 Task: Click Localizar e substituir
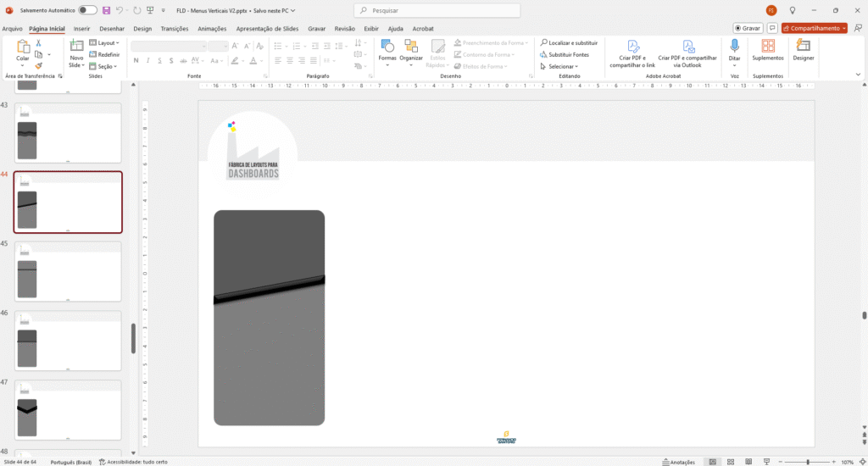569,42
